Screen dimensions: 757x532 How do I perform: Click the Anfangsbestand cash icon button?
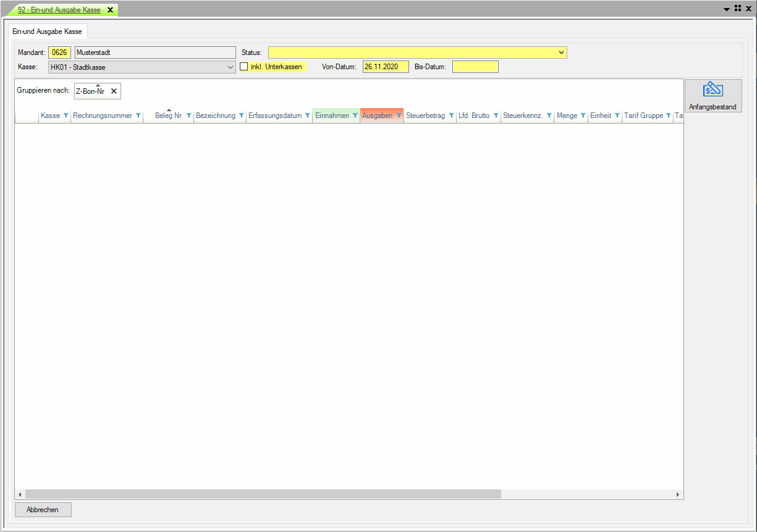click(713, 96)
